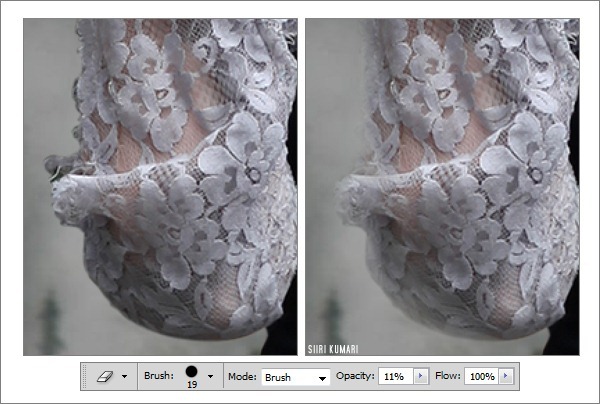Image resolution: width=600 pixels, height=404 pixels.
Task: Open the Flow slider popup arrow
Action: click(506, 377)
